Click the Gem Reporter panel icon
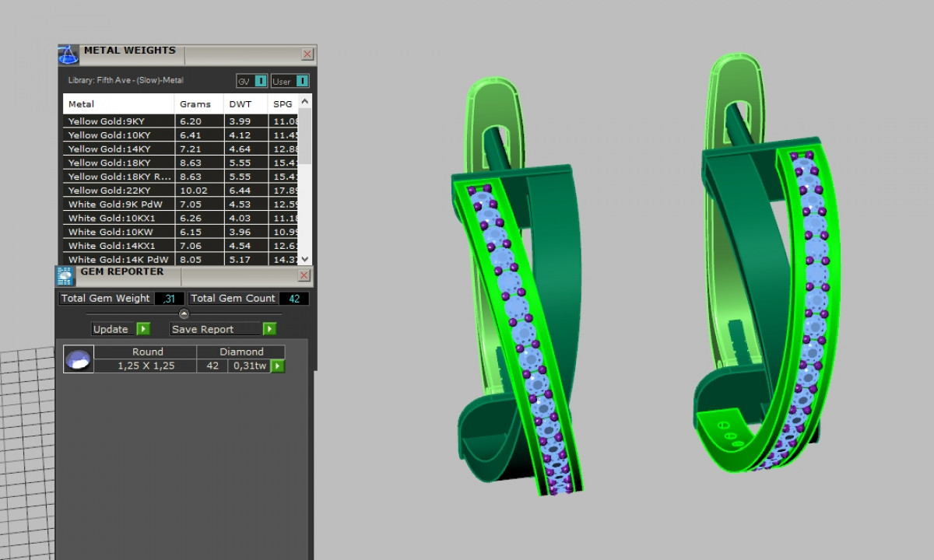This screenshot has width=934, height=560. coord(65,276)
